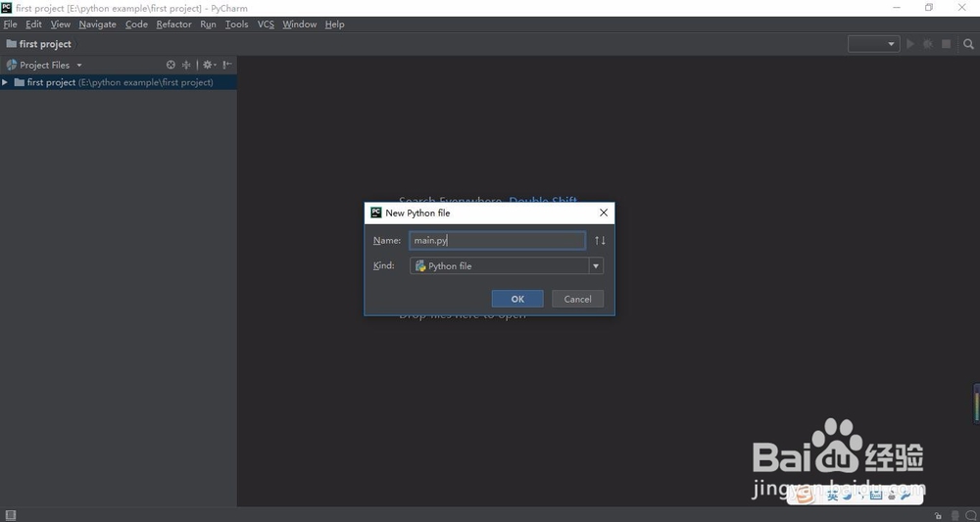This screenshot has height=522, width=980.
Task: Open Search Everywhere magnifier icon
Action: (968, 44)
